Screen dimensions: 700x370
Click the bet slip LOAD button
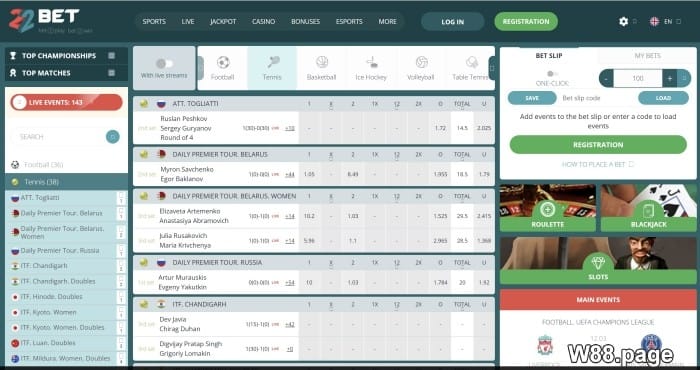click(x=663, y=98)
